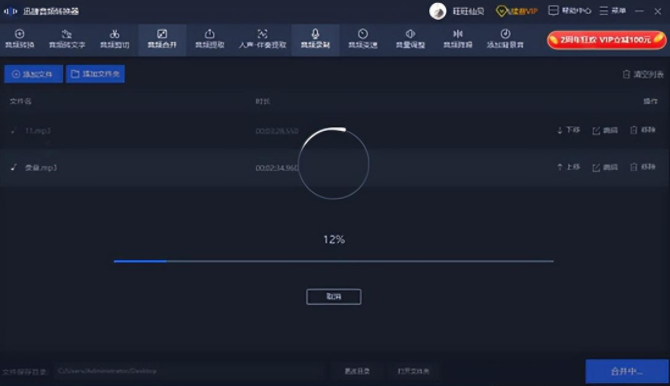The width and height of the screenshot is (670, 386).
Task: Open the 添加背景音 background sound tool
Action: pyautogui.click(x=505, y=39)
